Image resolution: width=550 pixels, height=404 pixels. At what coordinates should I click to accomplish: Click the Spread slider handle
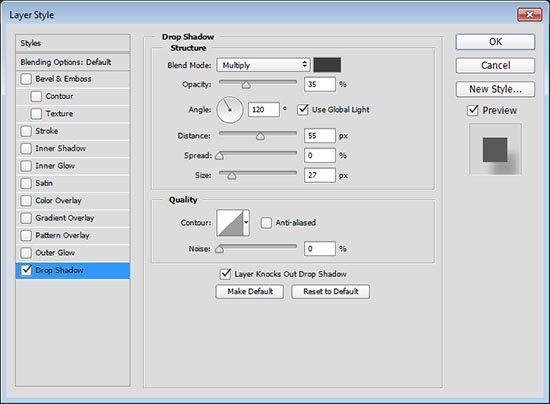[x=220, y=156]
